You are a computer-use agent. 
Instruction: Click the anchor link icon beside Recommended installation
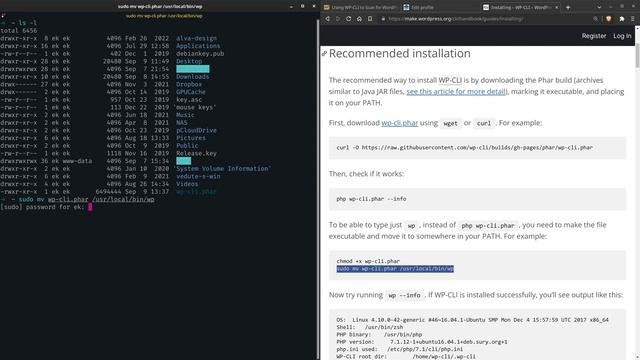coord(324,53)
